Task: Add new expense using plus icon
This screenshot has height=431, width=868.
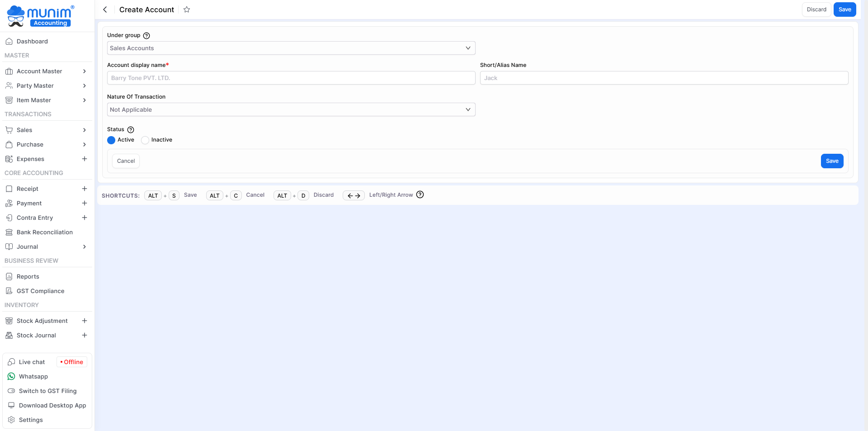Action: coord(84,159)
